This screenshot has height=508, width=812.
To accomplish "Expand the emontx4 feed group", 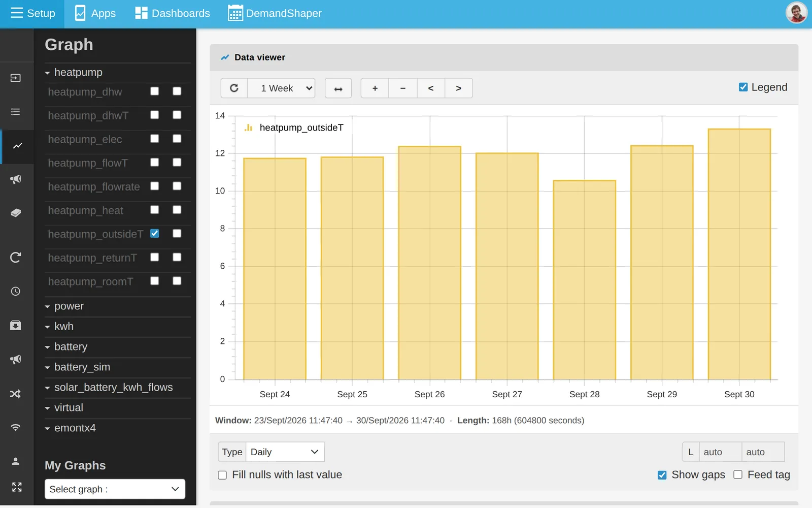I will [x=118, y=428].
